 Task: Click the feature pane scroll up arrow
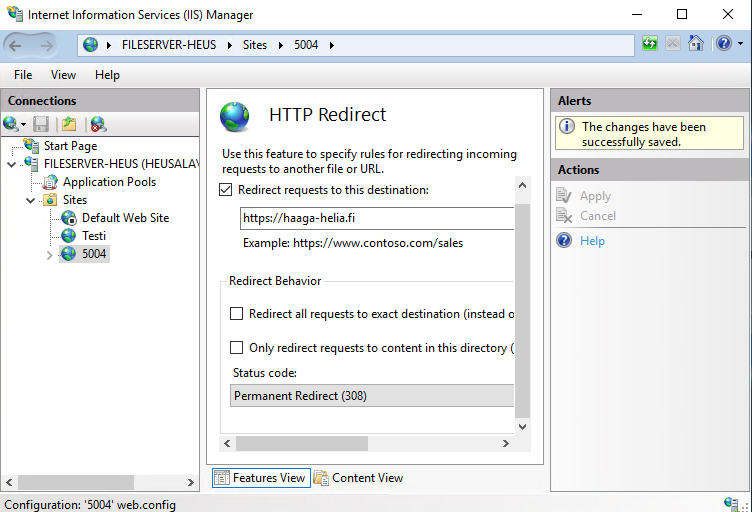[523, 185]
